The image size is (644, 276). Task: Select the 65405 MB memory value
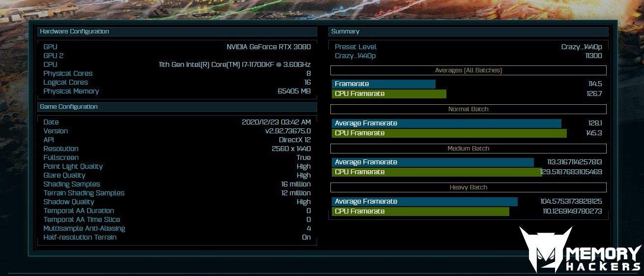click(294, 92)
